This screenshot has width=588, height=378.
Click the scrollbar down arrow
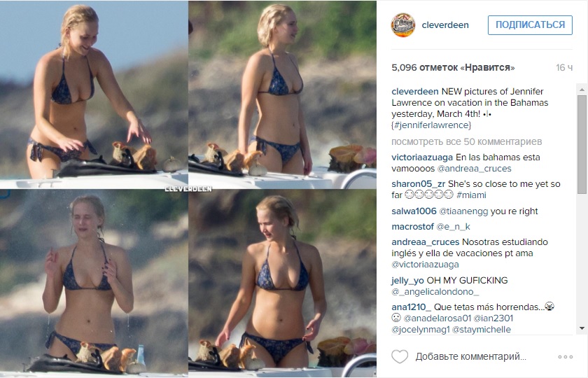[582, 328]
